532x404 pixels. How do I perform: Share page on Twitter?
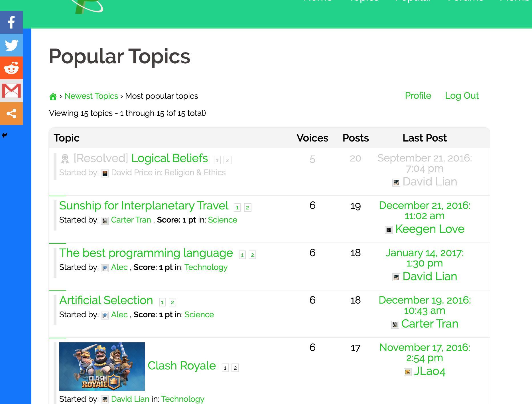coord(11,45)
